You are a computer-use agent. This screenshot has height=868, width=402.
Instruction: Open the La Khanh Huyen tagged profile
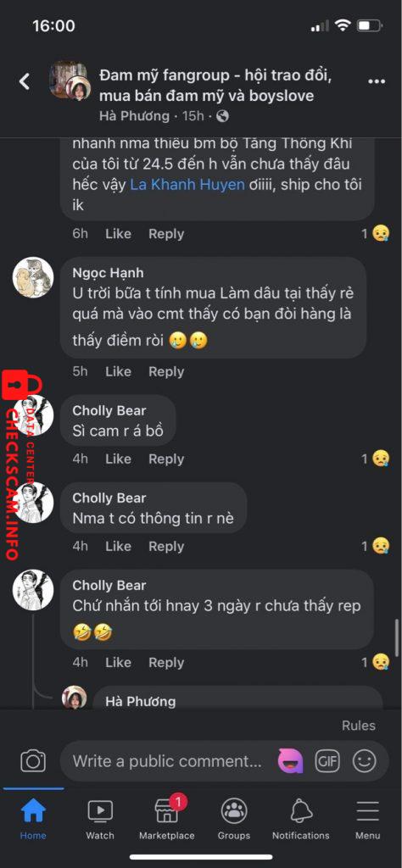pos(187,184)
